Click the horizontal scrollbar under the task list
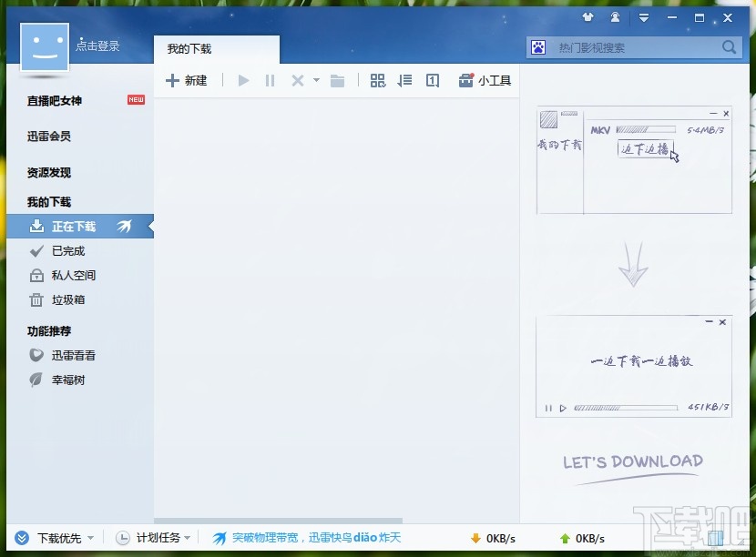756x557 pixels. 278,521
